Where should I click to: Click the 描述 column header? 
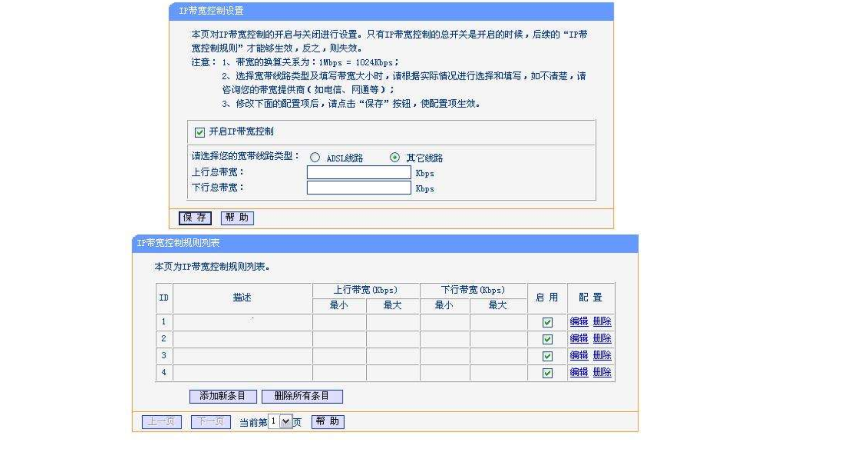243,298
